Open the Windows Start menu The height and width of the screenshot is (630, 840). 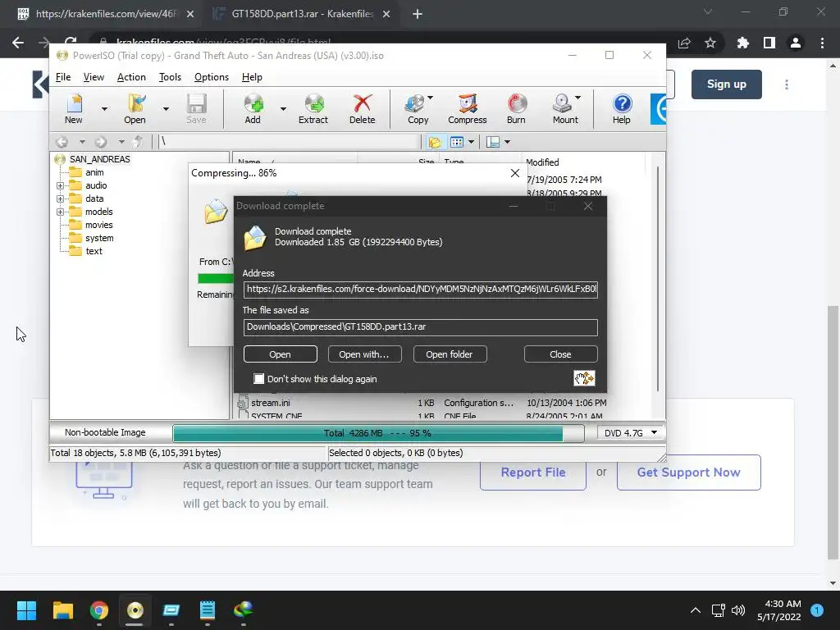point(26,610)
